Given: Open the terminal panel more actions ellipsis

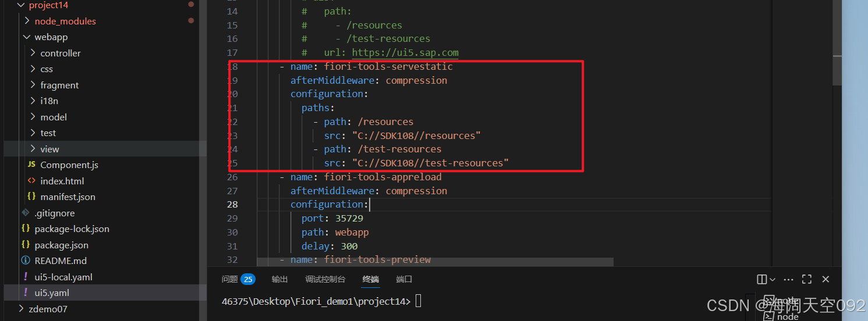Looking at the screenshot, I should tap(788, 279).
